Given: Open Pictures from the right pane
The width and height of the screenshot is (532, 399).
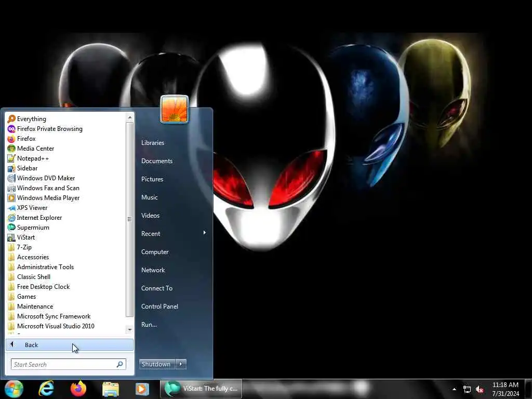Looking at the screenshot, I should [x=152, y=179].
